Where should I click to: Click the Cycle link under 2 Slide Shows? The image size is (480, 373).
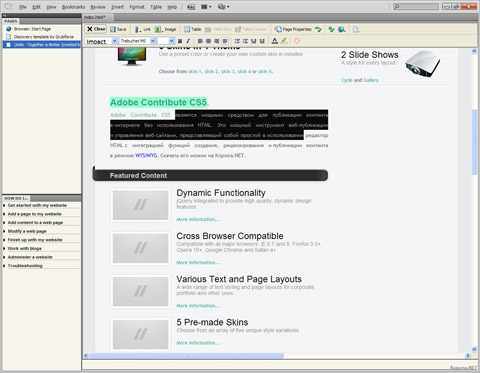pyautogui.click(x=347, y=80)
